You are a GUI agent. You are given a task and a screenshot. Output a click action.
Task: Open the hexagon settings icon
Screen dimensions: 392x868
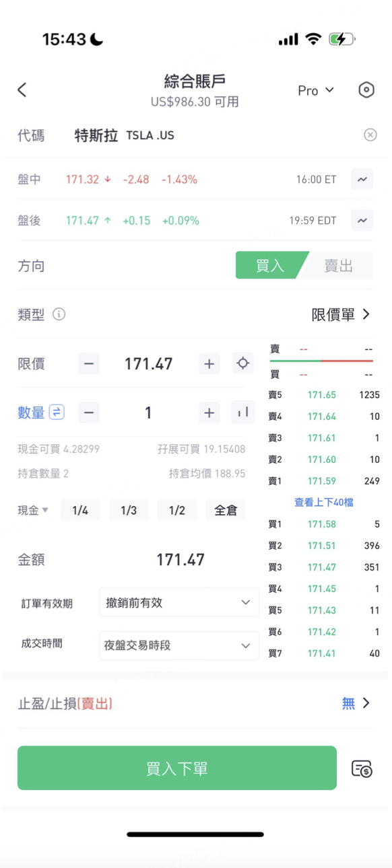(366, 89)
